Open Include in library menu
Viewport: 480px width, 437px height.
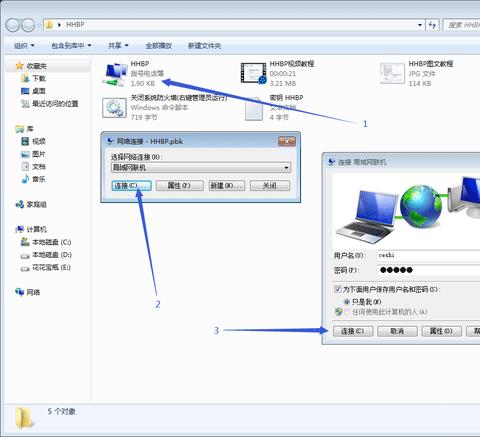click(71, 45)
